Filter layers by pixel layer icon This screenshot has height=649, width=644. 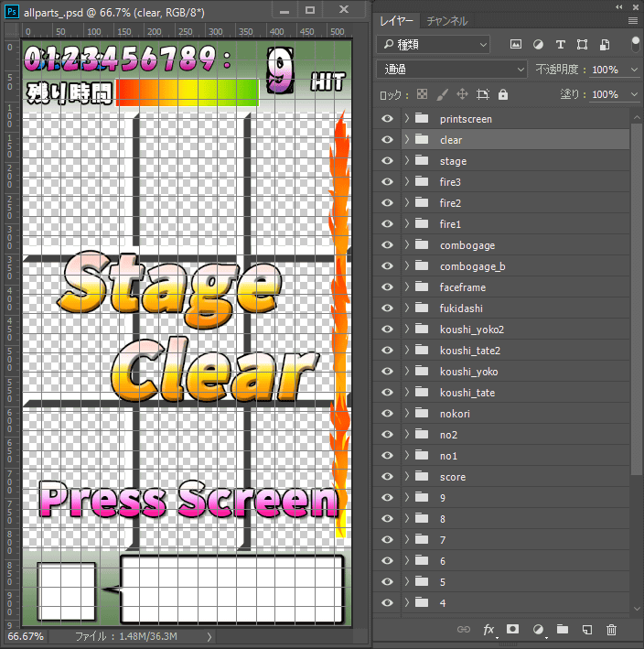point(515,44)
